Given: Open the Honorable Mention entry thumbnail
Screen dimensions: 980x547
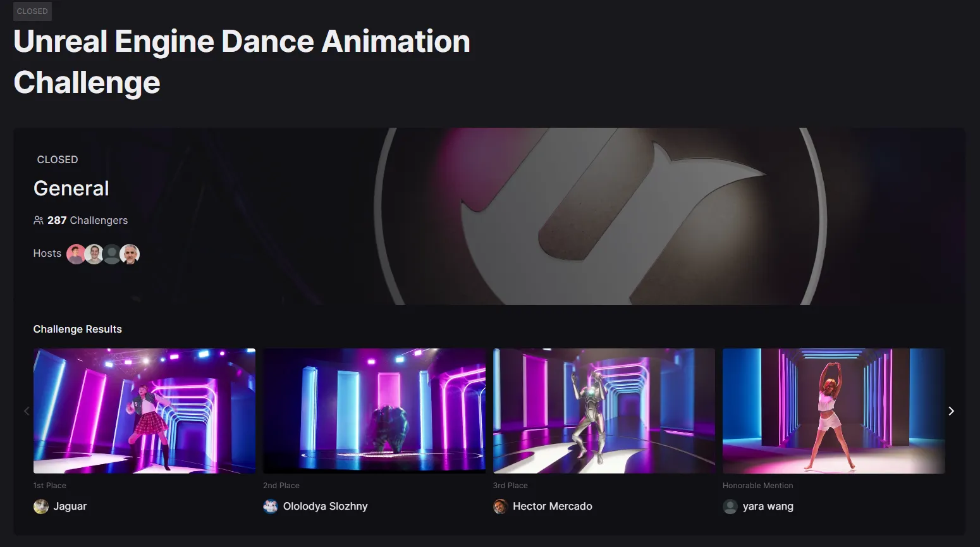Looking at the screenshot, I should [834, 411].
